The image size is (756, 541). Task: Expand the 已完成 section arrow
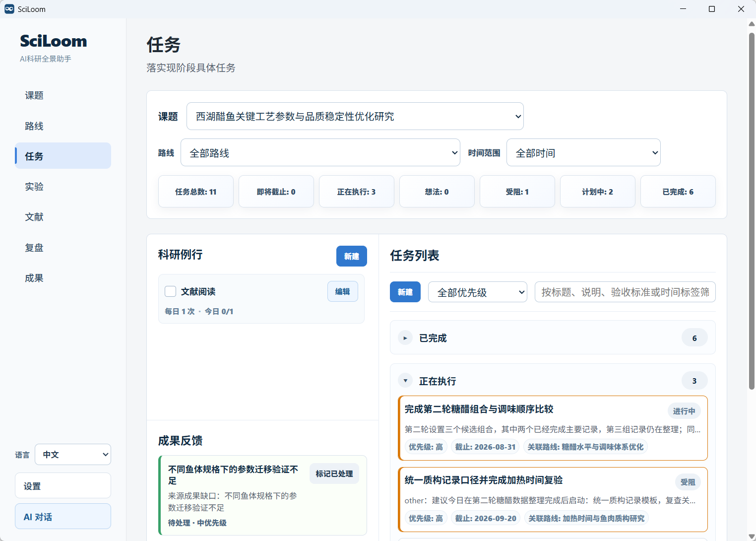click(x=405, y=338)
